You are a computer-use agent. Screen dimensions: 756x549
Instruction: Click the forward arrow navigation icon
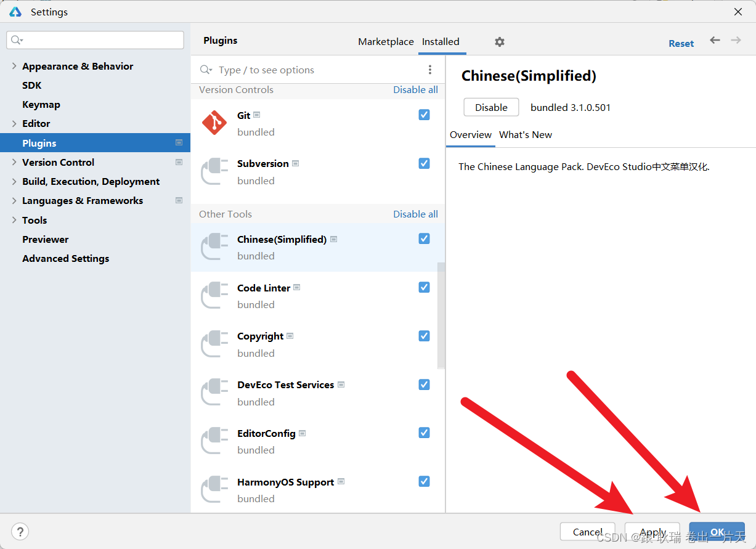pos(736,40)
